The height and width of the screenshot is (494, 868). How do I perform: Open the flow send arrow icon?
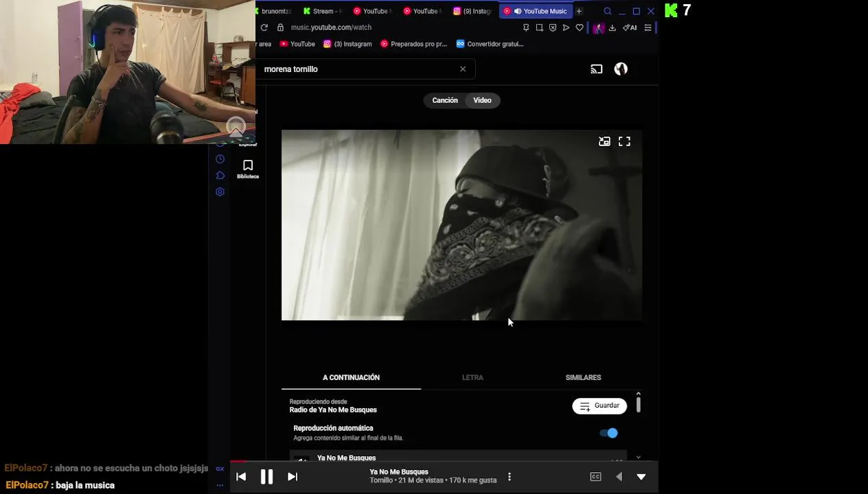click(566, 27)
